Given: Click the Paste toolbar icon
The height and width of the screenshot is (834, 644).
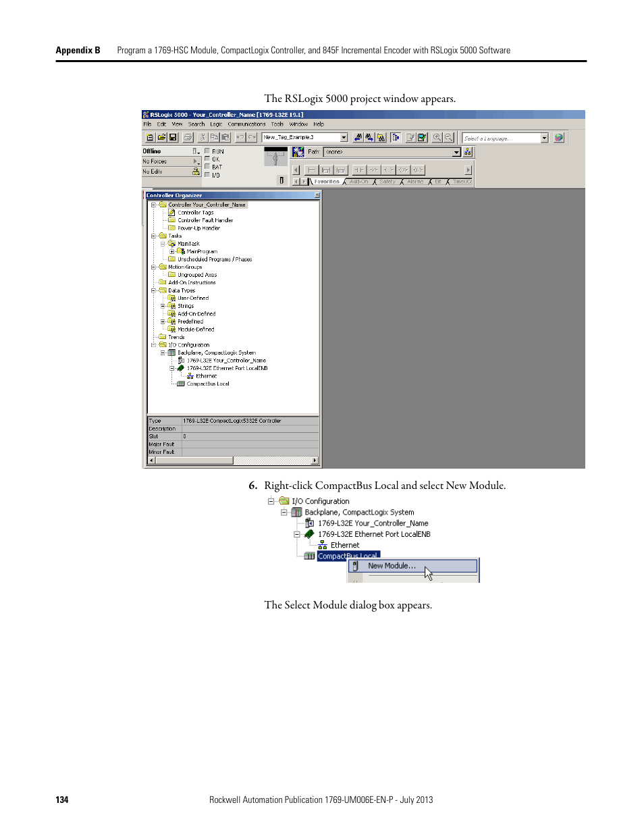Looking at the screenshot, I should coord(225,137).
